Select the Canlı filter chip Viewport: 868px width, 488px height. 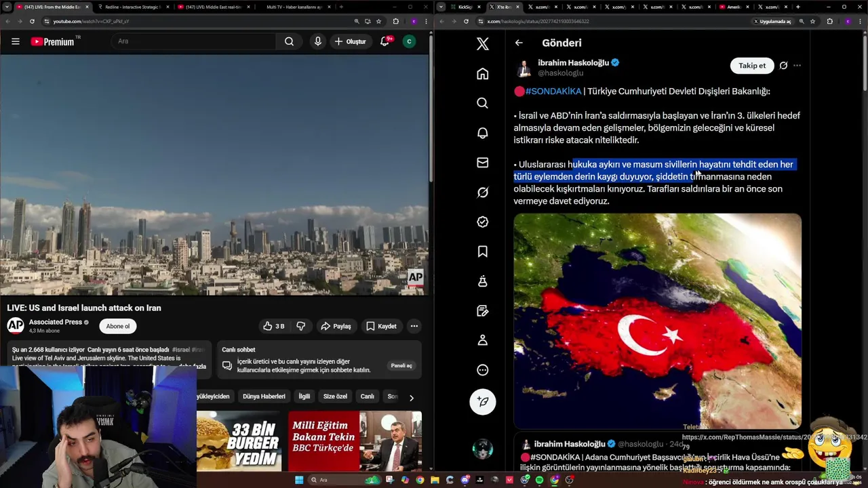(x=368, y=396)
